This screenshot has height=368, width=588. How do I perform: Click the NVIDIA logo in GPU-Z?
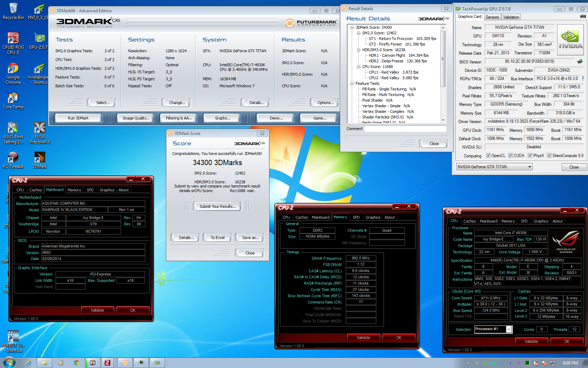pyautogui.click(x=570, y=40)
